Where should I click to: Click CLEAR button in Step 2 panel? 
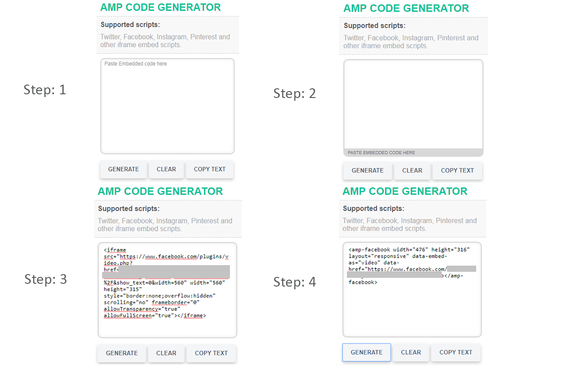[x=412, y=170]
